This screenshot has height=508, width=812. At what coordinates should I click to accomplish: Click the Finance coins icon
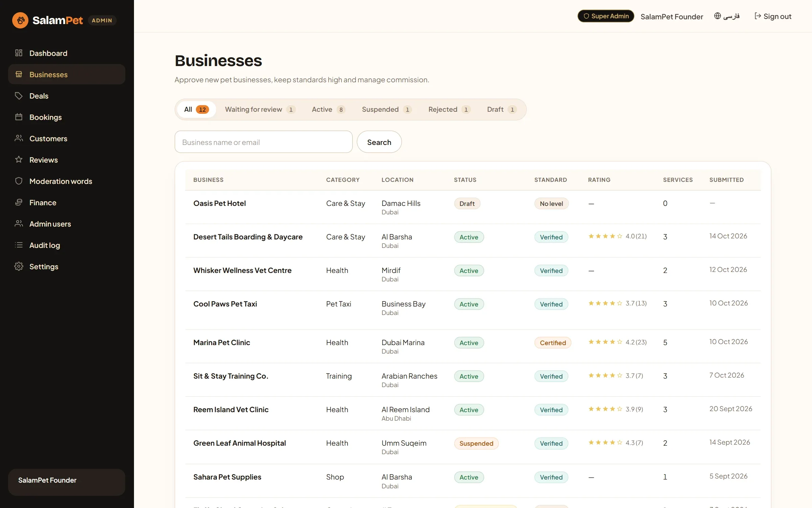(x=19, y=202)
